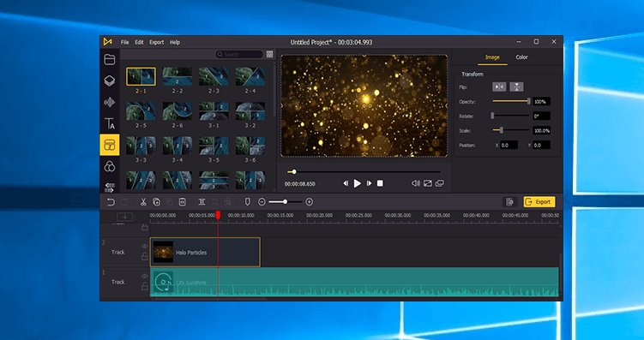Click the horizontal flip button
This screenshot has width=644, height=340.
[499, 86]
